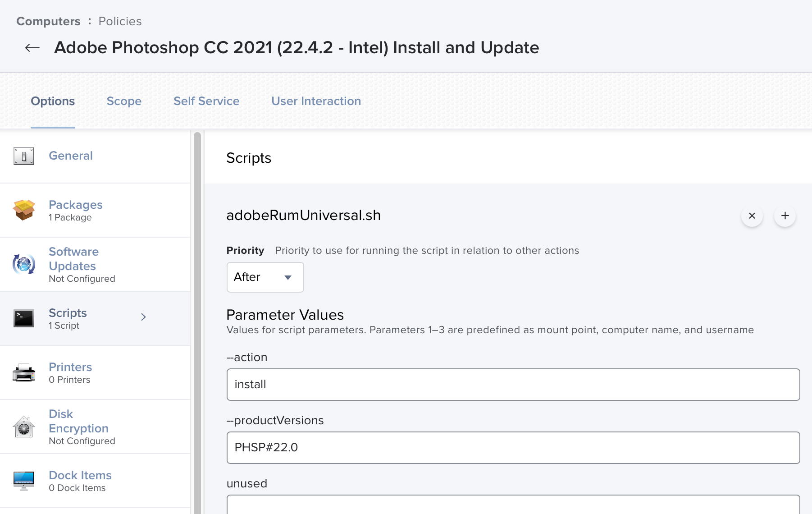Open the Self Service tab

(x=206, y=101)
